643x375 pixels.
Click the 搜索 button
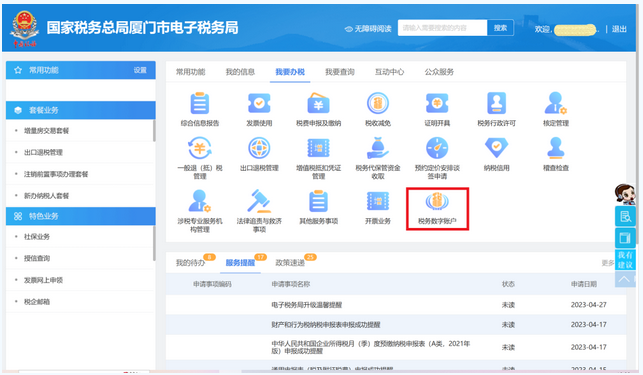point(500,28)
